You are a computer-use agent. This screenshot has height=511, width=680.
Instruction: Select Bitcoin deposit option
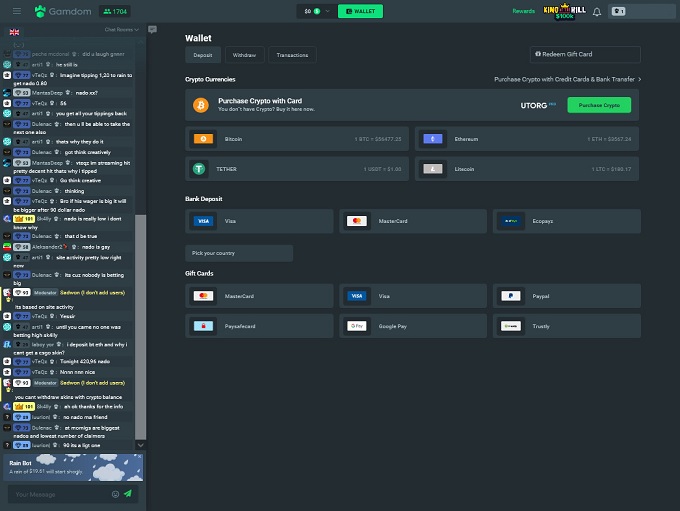[x=297, y=139]
